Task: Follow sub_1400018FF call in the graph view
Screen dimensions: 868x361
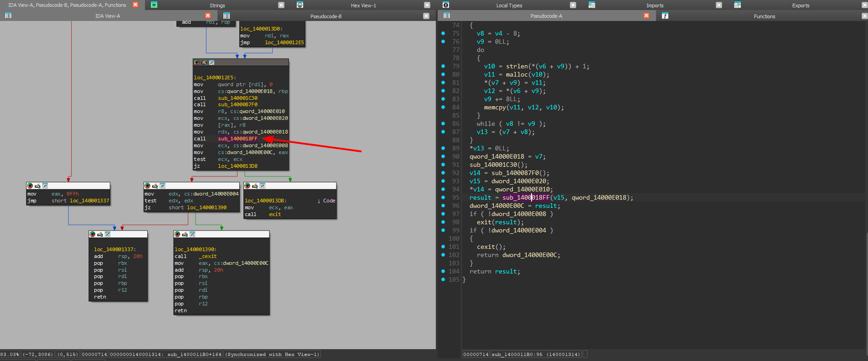Action: [x=238, y=139]
